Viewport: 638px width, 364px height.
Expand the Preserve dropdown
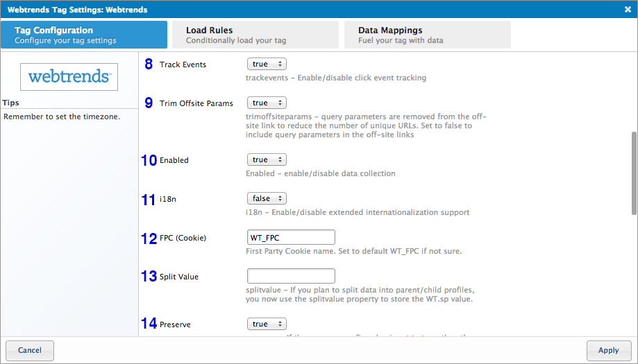[x=267, y=324]
